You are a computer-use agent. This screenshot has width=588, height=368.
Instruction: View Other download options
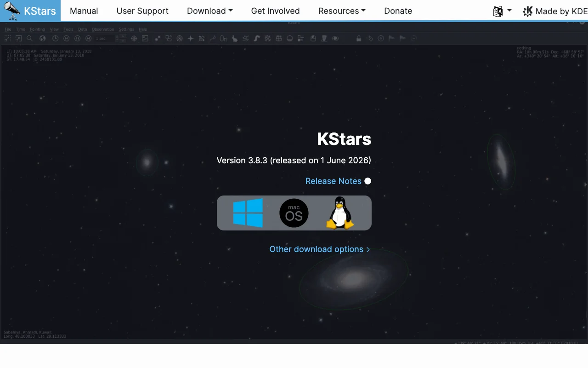(320, 249)
